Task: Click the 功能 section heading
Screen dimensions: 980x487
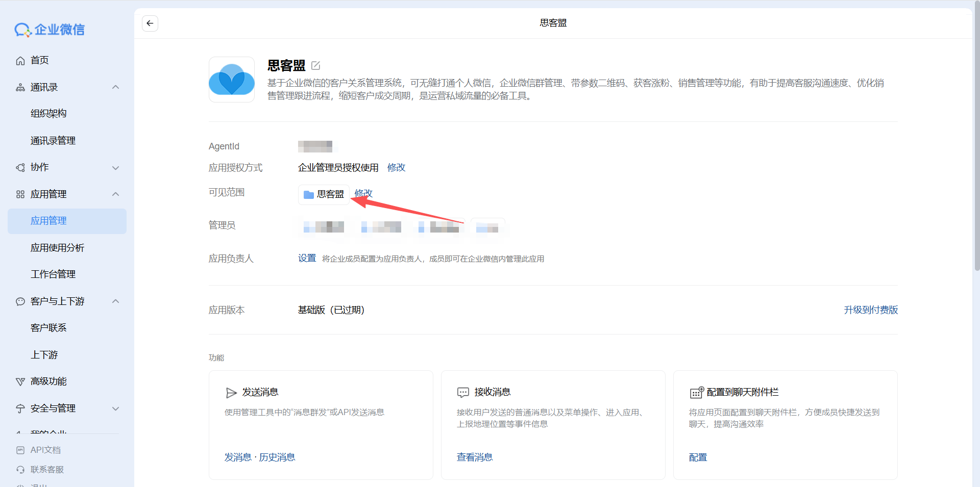Action: [x=216, y=357]
